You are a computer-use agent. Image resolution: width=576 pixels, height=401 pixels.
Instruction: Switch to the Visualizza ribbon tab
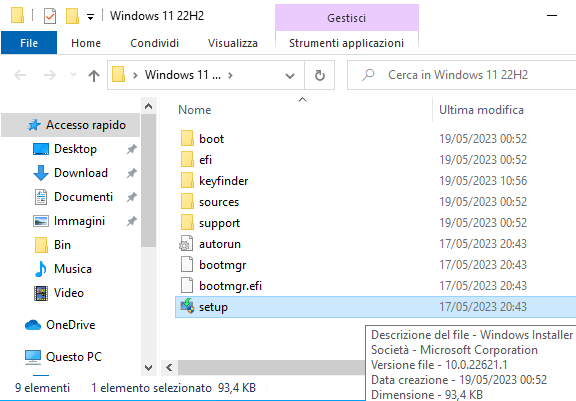(x=233, y=43)
